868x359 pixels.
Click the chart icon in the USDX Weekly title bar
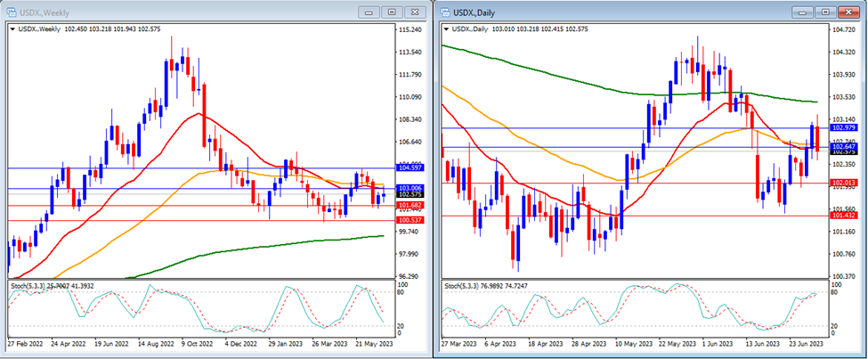point(12,12)
